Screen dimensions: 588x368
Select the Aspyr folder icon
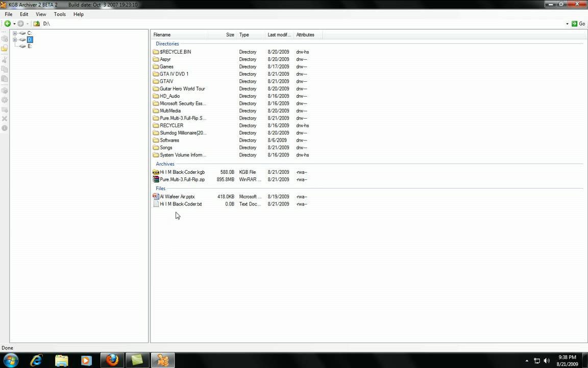(x=156, y=59)
